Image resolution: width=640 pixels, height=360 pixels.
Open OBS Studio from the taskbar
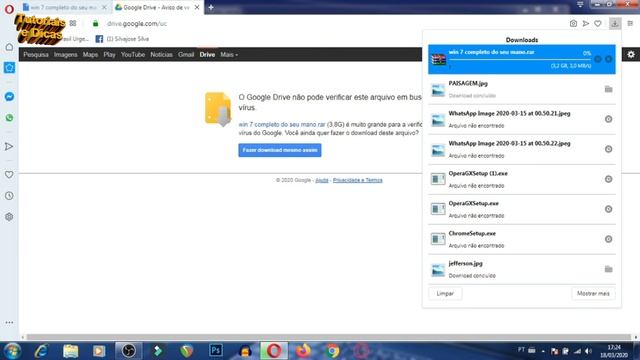(128, 351)
